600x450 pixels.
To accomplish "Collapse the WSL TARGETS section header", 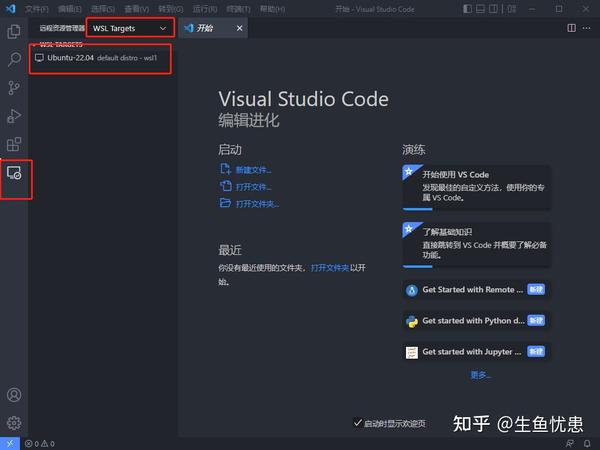I will [59, 44].
